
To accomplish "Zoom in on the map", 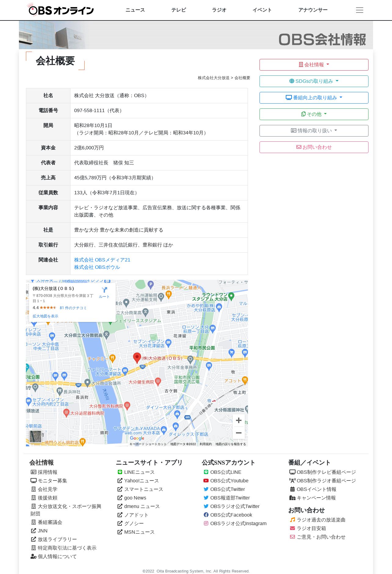I will tap(239, 420).
